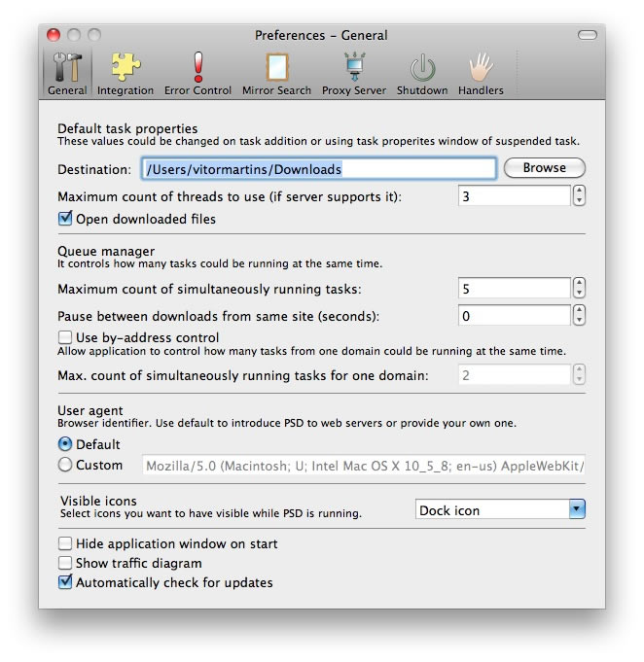The image size is (644, 662).
Task: Uncheck Open downloaded files
Action: [65, 219]
